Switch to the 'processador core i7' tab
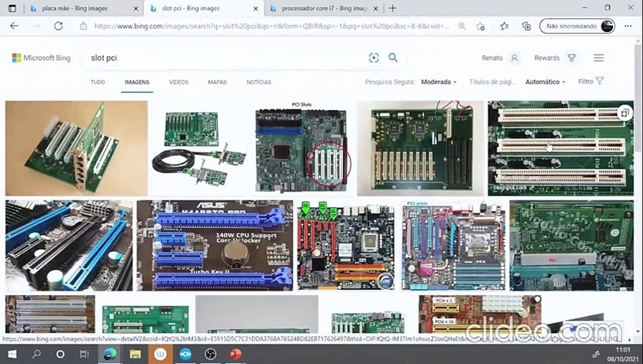Screen dimensions: 643x364 (x=325, y=9)
